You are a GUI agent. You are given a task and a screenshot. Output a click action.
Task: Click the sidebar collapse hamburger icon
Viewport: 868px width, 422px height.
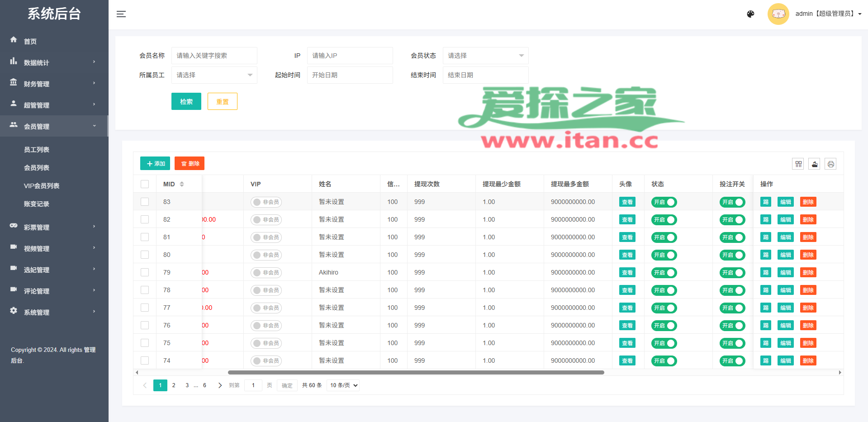(121, 14)
